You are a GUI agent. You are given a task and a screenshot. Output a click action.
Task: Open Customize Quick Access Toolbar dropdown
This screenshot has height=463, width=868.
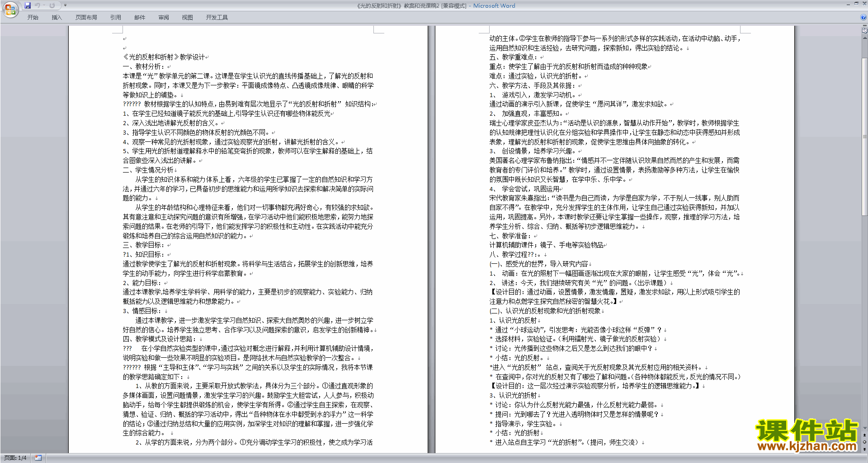tap(65, 5)
